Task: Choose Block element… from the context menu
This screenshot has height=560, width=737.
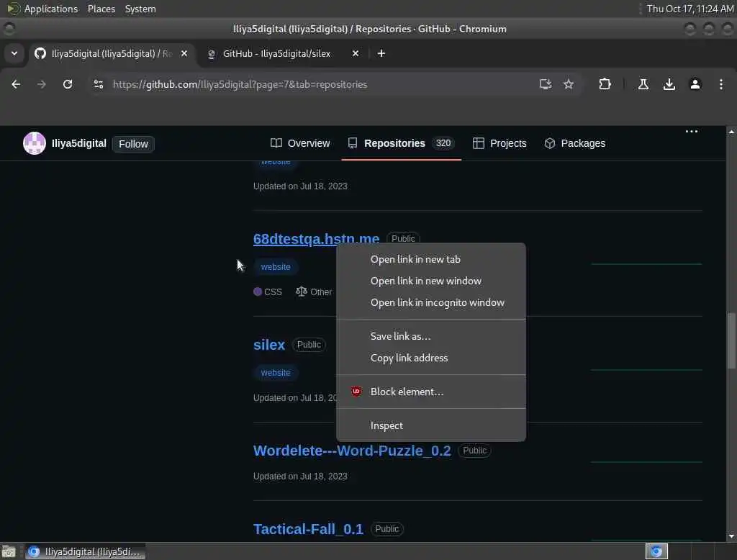Action: tap(431, 392)
